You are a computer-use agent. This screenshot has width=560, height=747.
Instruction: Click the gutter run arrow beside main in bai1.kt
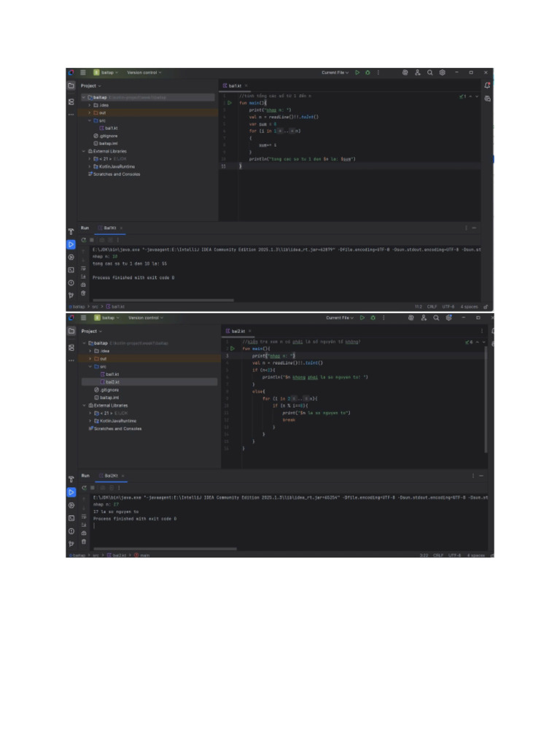click(230, 102)
